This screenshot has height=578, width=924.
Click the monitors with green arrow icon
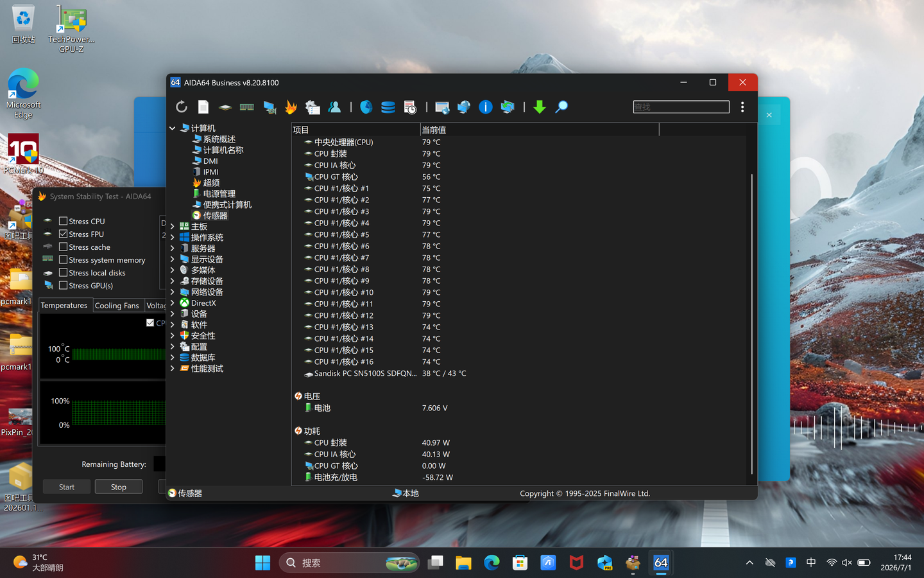508,107
